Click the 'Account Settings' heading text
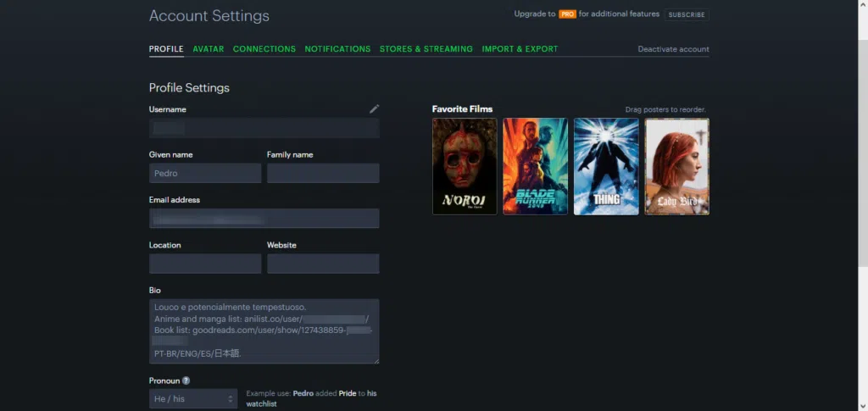Viewport: 868px width, 411px height. [x=209, y=15]
